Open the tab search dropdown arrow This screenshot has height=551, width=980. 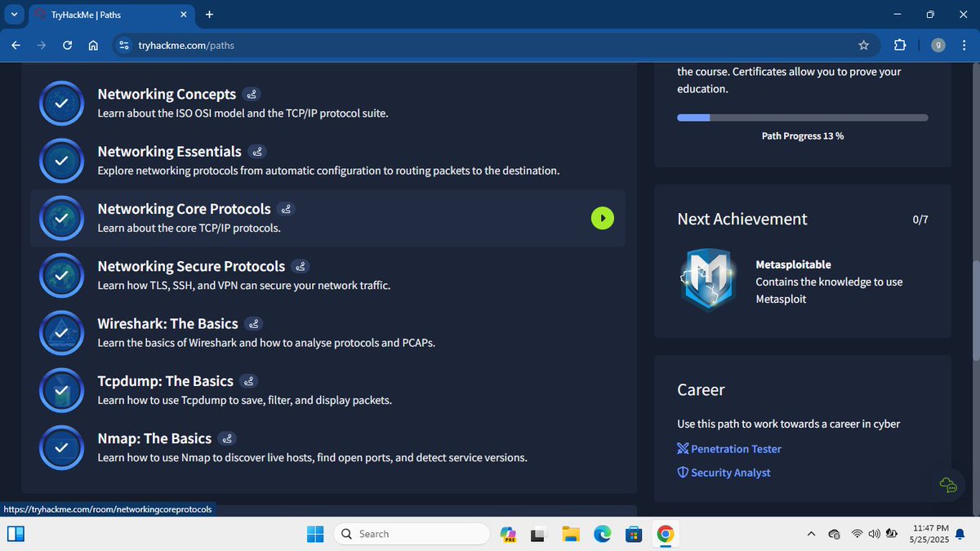point(15,14)
